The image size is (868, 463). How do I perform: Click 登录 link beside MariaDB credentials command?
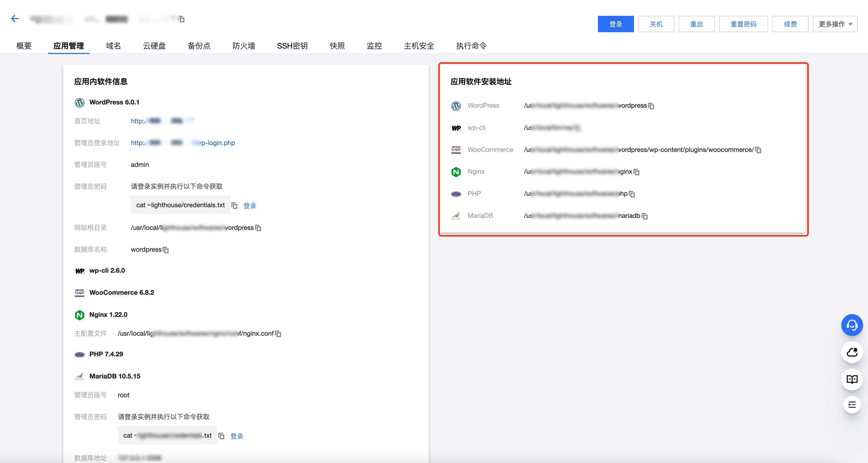(237, 436)
